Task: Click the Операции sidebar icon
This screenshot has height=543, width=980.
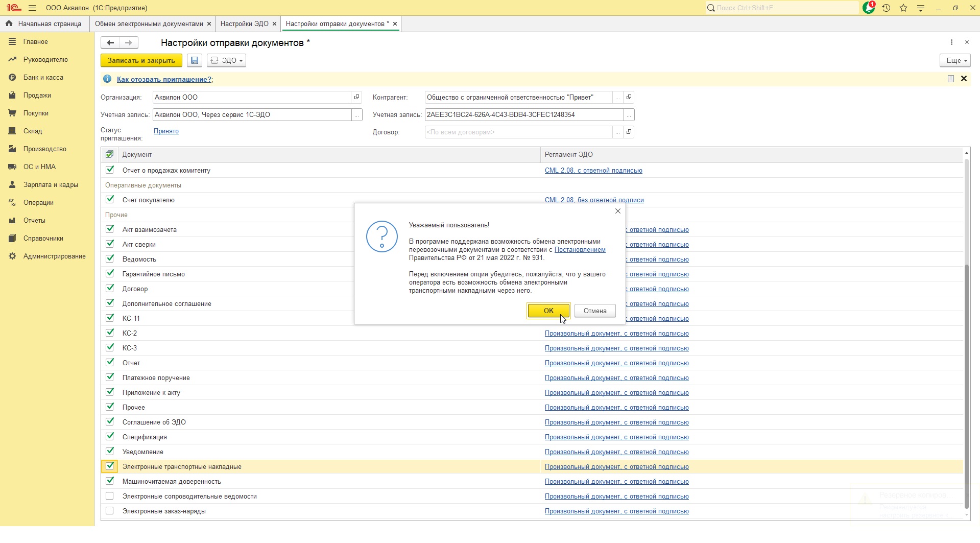Action: coord(12,203)
